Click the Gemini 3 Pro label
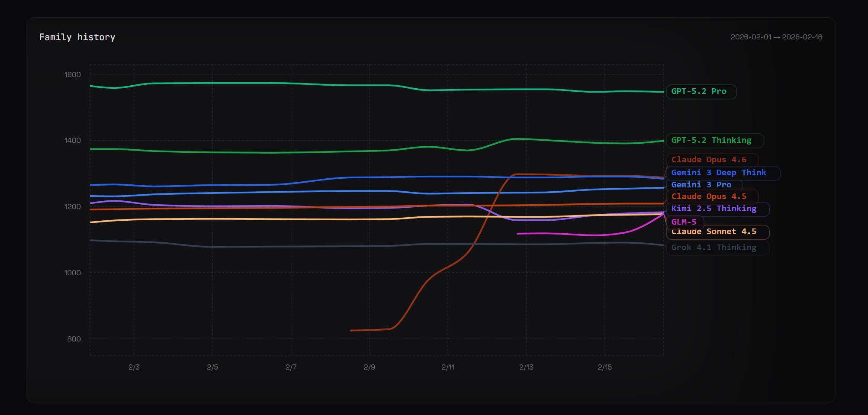Screen dimensions: 868x415 [704, 185]
